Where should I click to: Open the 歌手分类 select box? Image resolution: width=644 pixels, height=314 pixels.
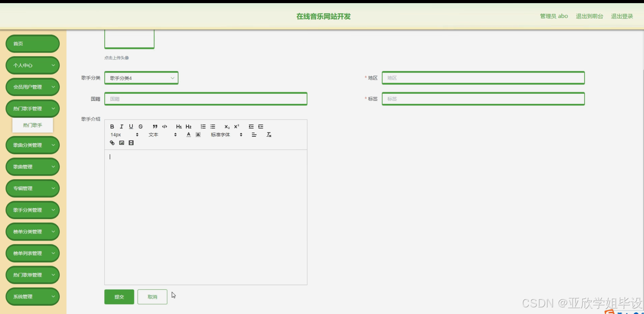point(141,78)
